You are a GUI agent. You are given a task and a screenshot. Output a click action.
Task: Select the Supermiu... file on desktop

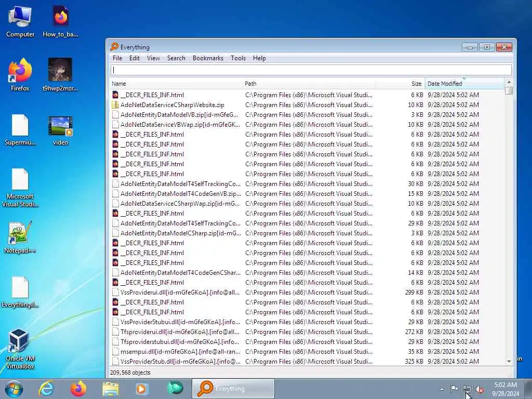pos(20,130)
